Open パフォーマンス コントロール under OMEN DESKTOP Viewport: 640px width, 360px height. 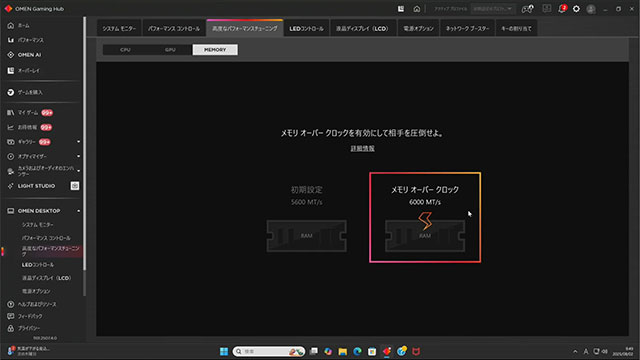[46, 238]
